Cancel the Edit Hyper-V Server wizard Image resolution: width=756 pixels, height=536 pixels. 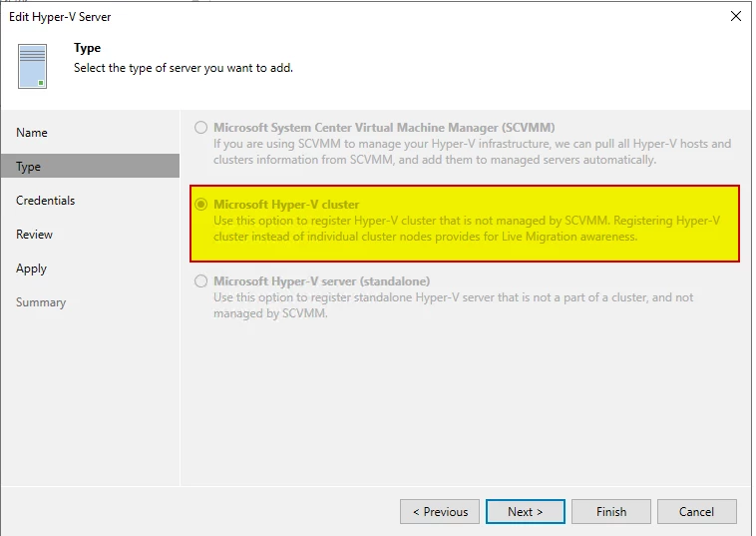click(x=697, y=511)
